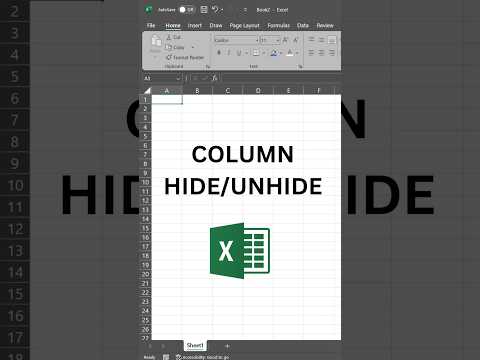Select column C header

[228, 91]
